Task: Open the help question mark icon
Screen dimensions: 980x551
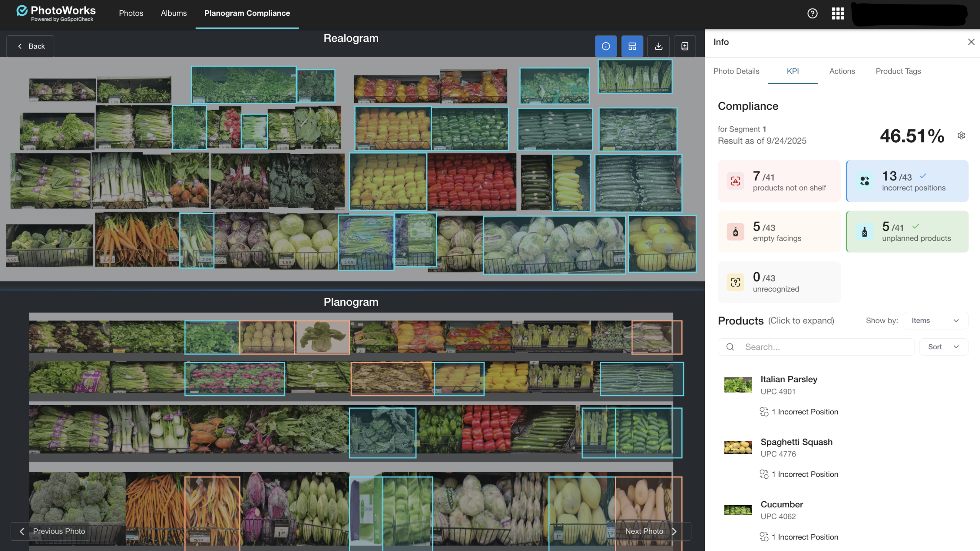Action: [812, 13]
